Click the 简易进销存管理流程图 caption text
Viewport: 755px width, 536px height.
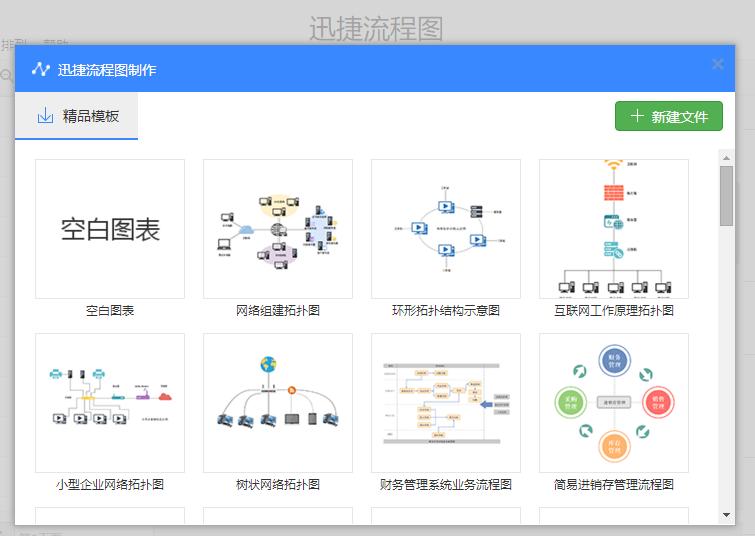pyautogui.click(x=614, y=484)
